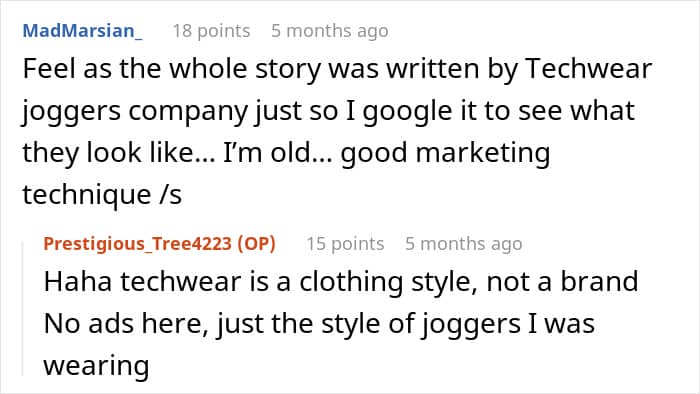Collapse reply thread using vertical thread line
This screenshot has height=394, width=700.
(23, 308)
